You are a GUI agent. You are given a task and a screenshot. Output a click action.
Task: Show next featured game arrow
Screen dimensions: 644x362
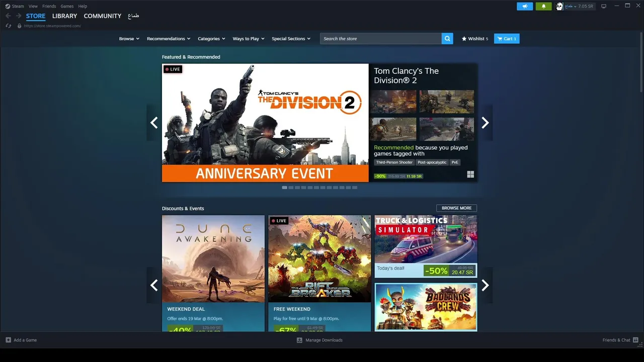[x=485, y=123]
